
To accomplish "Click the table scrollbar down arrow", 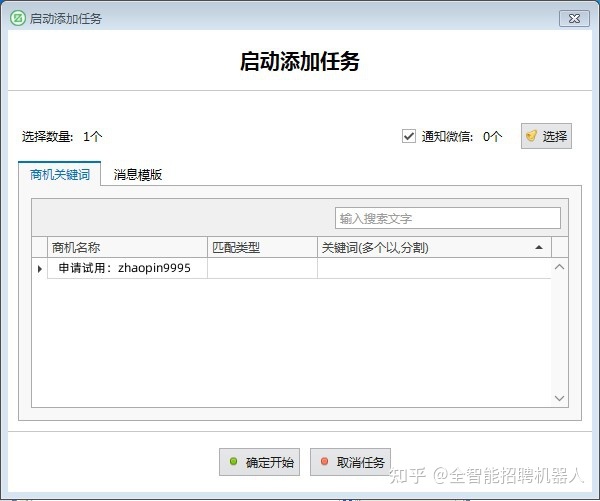I will coord(559,398).
